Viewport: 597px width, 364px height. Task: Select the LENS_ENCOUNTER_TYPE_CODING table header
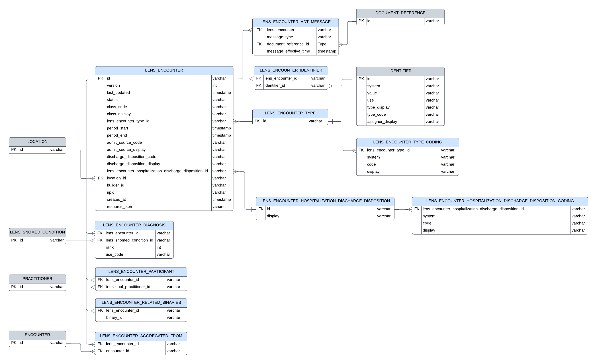(x=407, y=142)
